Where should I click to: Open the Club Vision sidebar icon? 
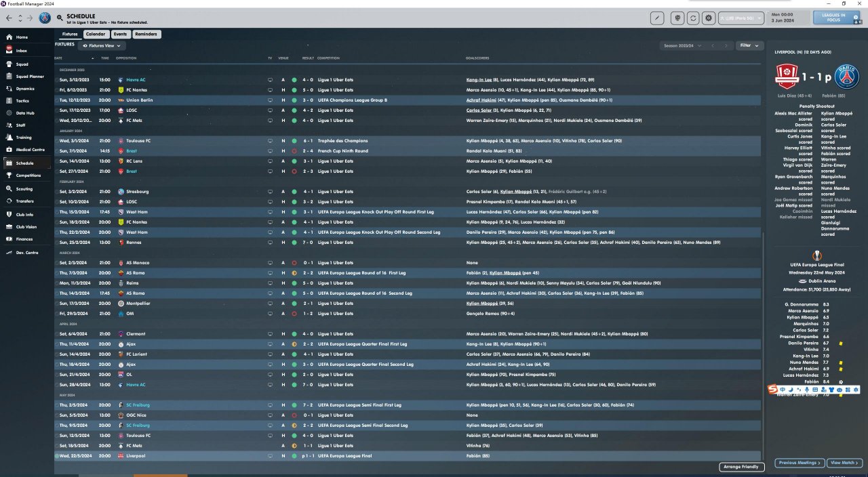(9, 227)
